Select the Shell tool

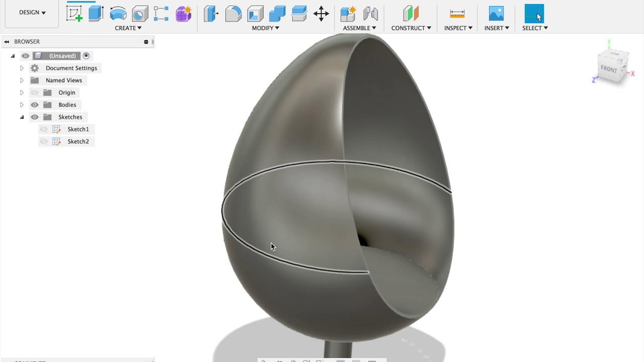point(255,14)
